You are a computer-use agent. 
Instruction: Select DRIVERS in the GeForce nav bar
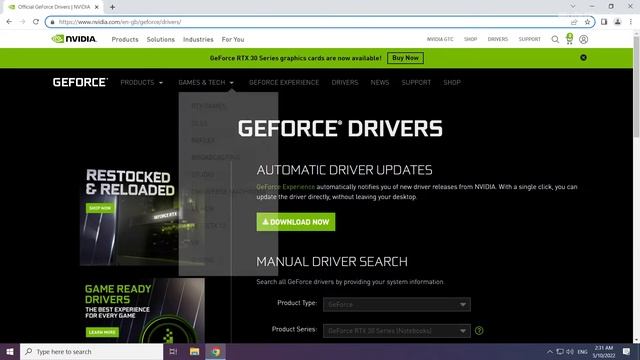click(344, 82)
